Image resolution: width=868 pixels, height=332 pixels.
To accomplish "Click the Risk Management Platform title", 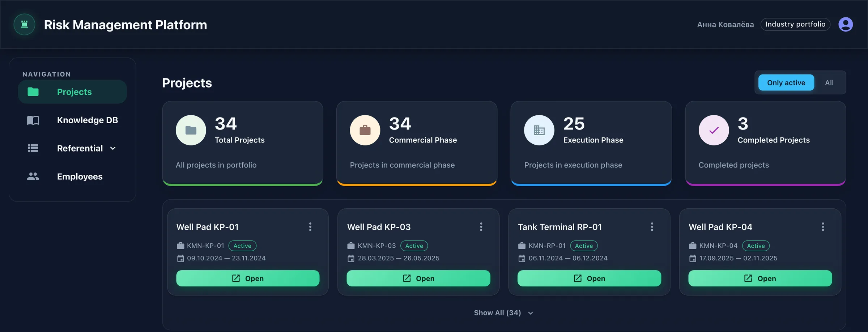I will point(125,25).
